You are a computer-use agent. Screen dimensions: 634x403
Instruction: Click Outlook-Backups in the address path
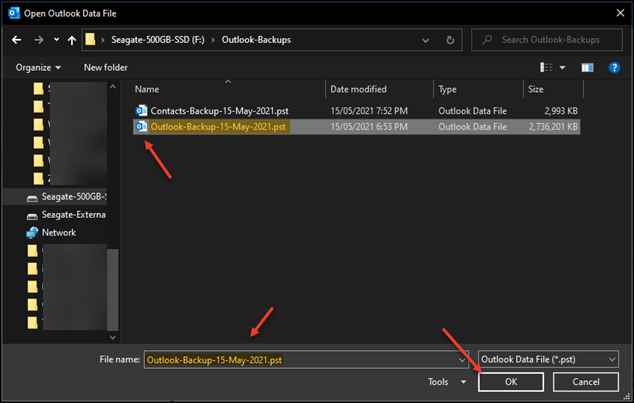(x=256, y=40)
